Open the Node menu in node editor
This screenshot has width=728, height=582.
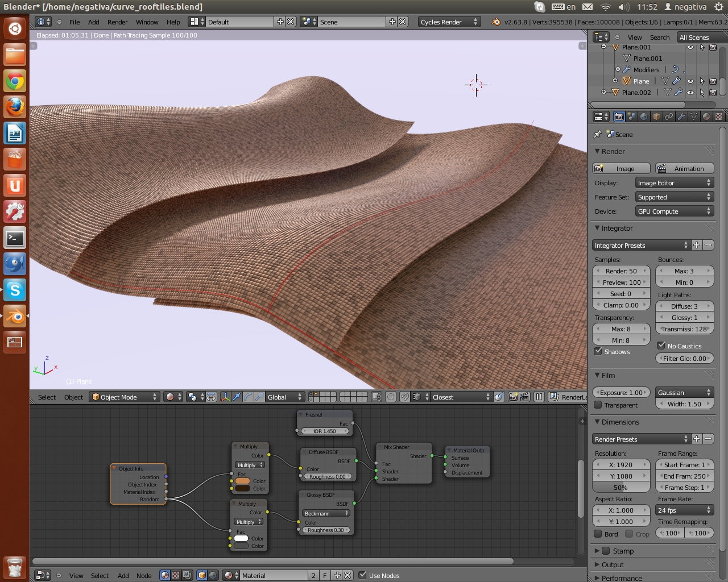144,576
